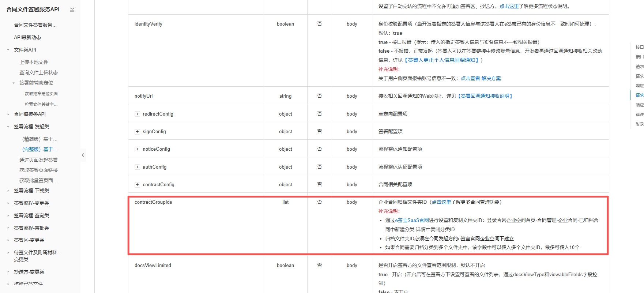The image size is (644, 293).
Task: Expand the noticeConfig row plus icon
Action: pyautogui.click(x=137, y=149)
